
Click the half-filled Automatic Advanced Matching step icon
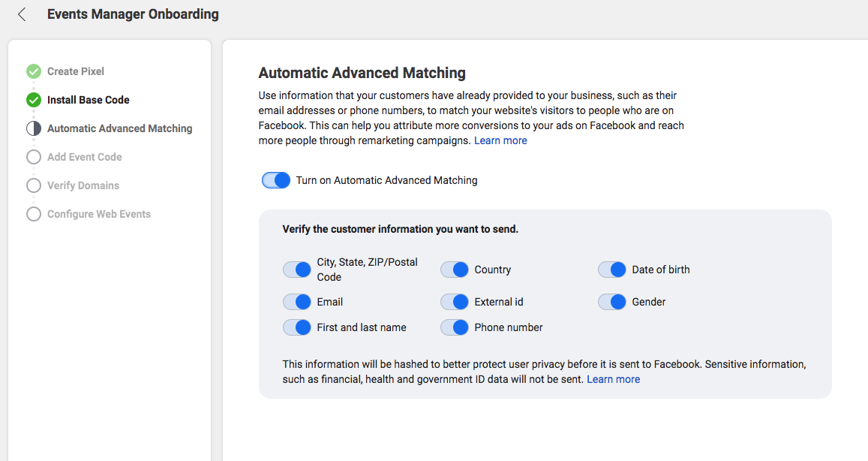[34, 128]
